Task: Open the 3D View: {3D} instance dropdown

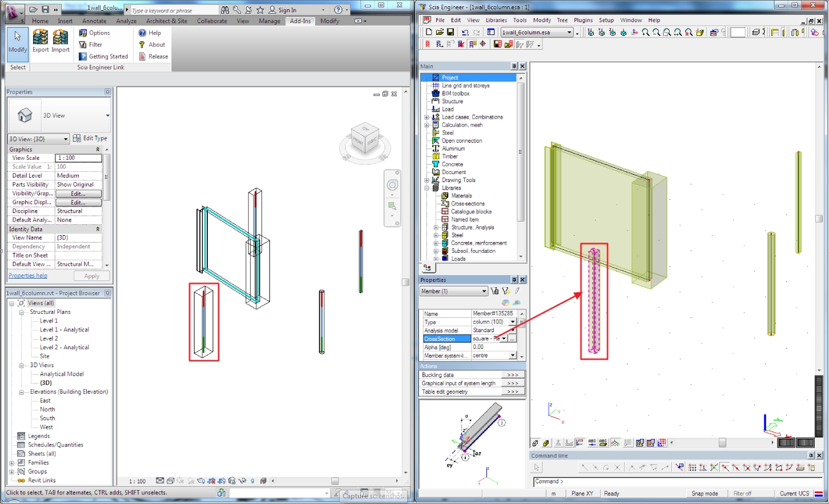Action: [38, 139]
